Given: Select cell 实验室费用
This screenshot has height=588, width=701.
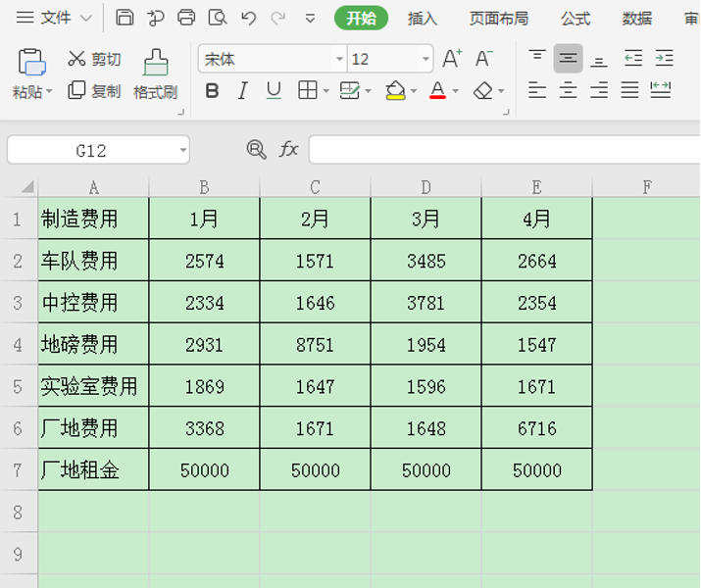Looking at the screenshot, I should coord(93,386).
